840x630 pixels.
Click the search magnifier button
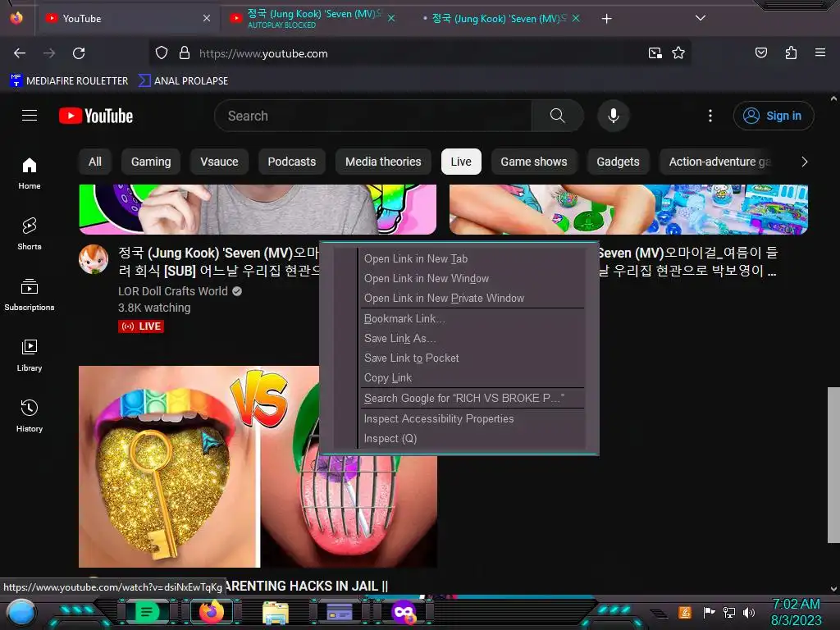click(x=557, y=116)
